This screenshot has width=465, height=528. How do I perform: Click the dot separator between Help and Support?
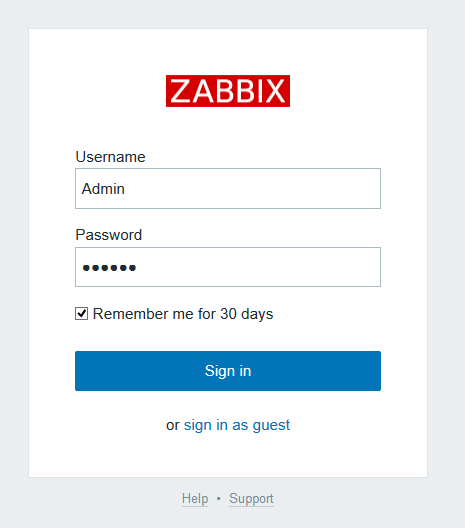tap(219, 498)
